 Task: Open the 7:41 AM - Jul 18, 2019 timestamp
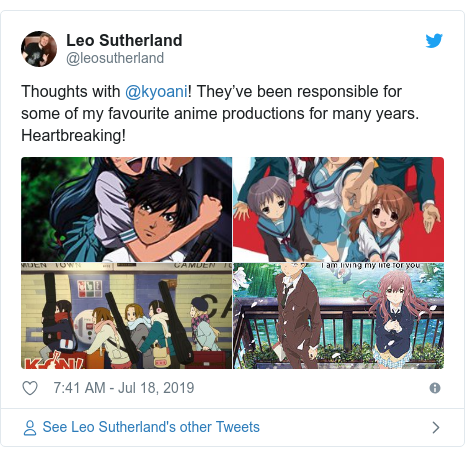[124, 388]
